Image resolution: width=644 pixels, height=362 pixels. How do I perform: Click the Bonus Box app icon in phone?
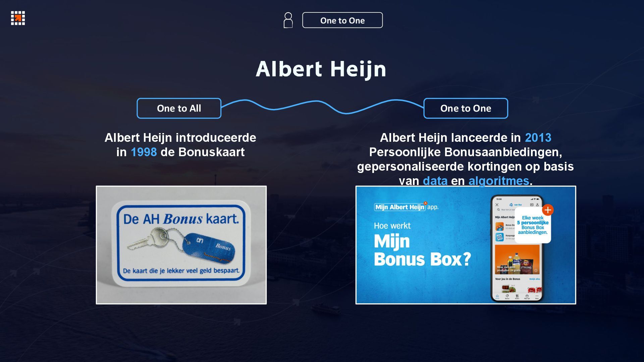tap(499, 226)
